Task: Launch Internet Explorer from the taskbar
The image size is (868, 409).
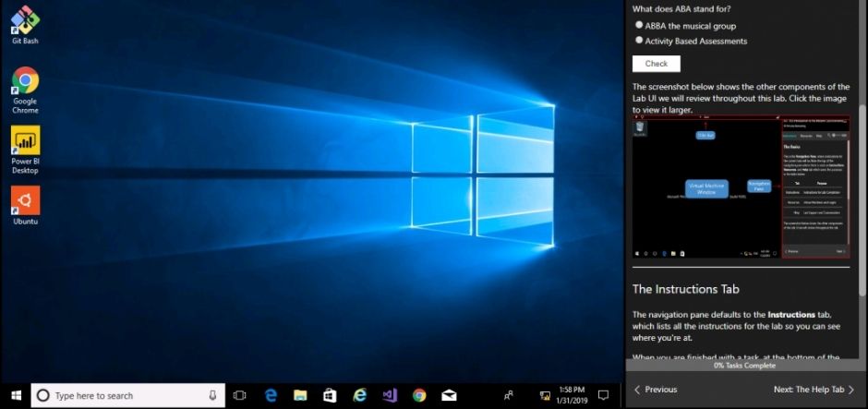Action: point(360,395)
